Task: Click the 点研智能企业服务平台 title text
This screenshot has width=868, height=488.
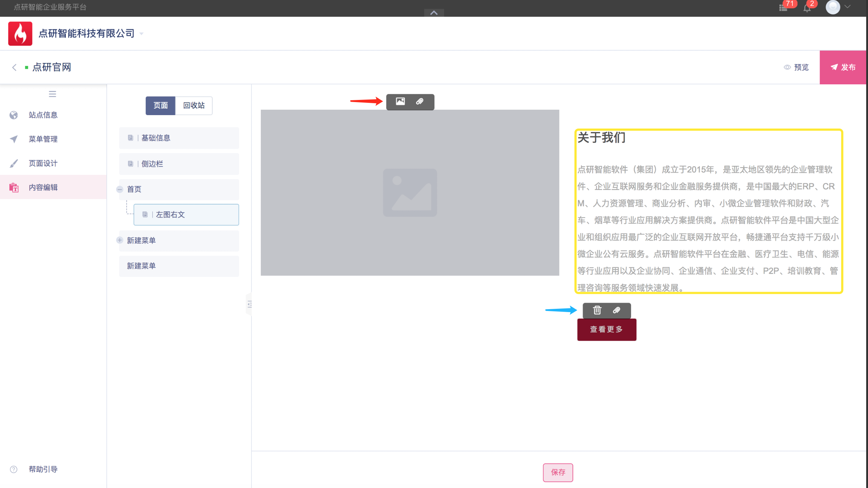Action: 50,7
